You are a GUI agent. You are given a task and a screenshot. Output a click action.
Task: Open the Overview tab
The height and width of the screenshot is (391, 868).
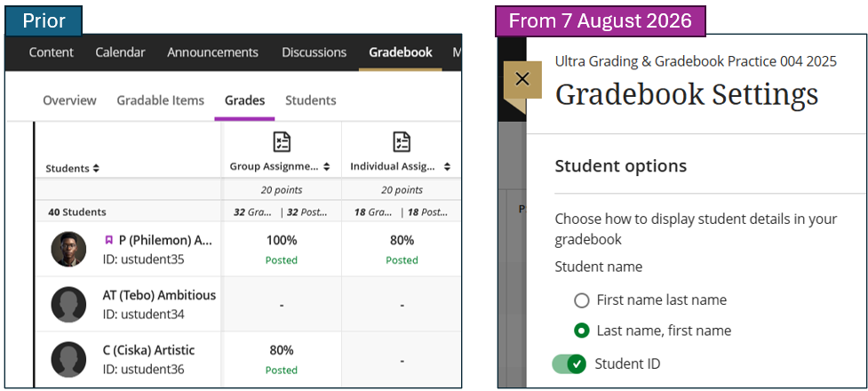pos(70,100)
